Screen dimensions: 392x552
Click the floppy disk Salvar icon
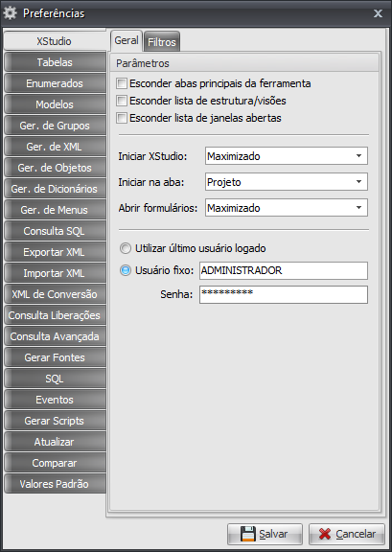coord(247,534)
